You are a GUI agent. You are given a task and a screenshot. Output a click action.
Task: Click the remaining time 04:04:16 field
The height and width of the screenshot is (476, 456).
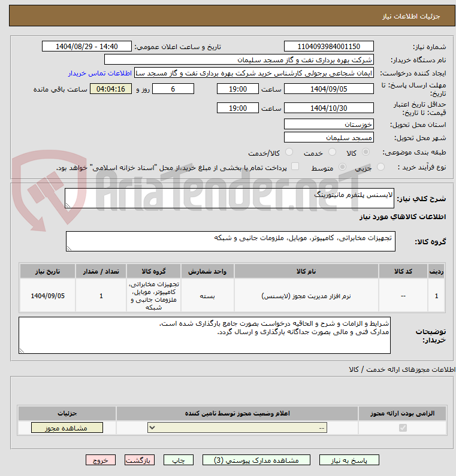111,89
